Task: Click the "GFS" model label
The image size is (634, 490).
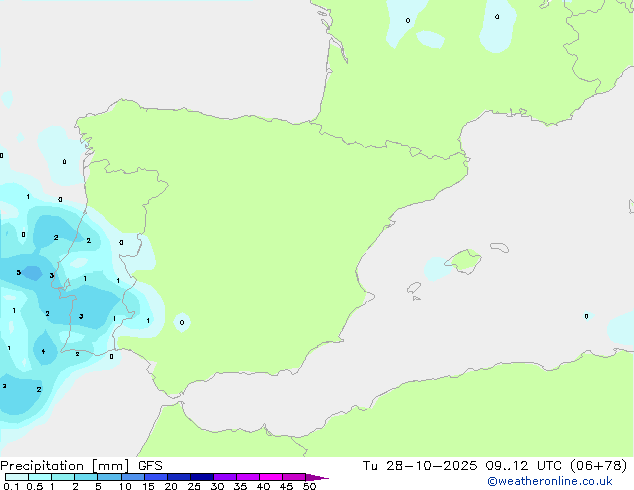Action: tap(150, 466)
